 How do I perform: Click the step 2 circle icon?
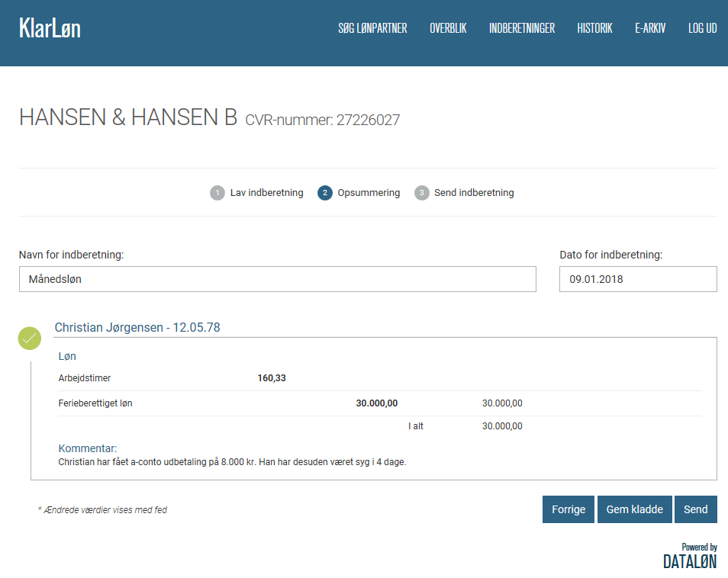click(x=325, y=193)
